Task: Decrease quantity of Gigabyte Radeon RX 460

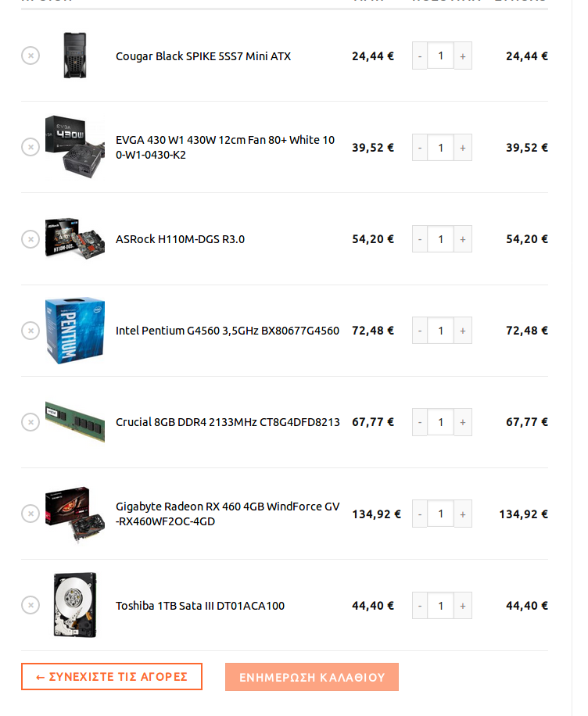Action: click(x=419, y=514)
